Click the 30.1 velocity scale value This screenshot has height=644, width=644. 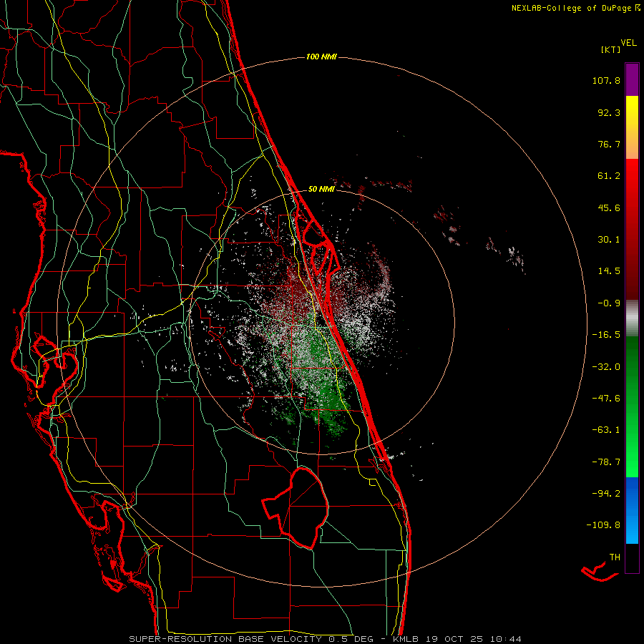point(609,240)
